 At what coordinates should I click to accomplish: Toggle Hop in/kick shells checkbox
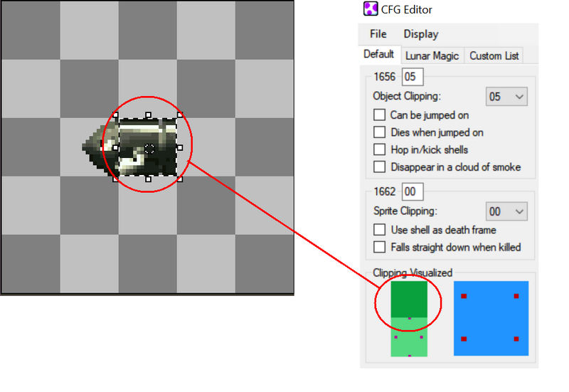tap(380, 149)
